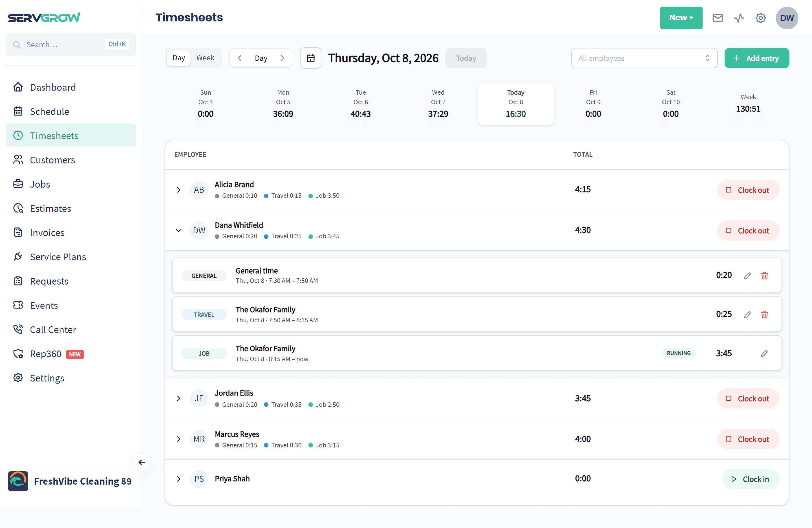Clock out Jordan Ellis
This screenshot has height=528, width=812.
(x=748, y=398)
